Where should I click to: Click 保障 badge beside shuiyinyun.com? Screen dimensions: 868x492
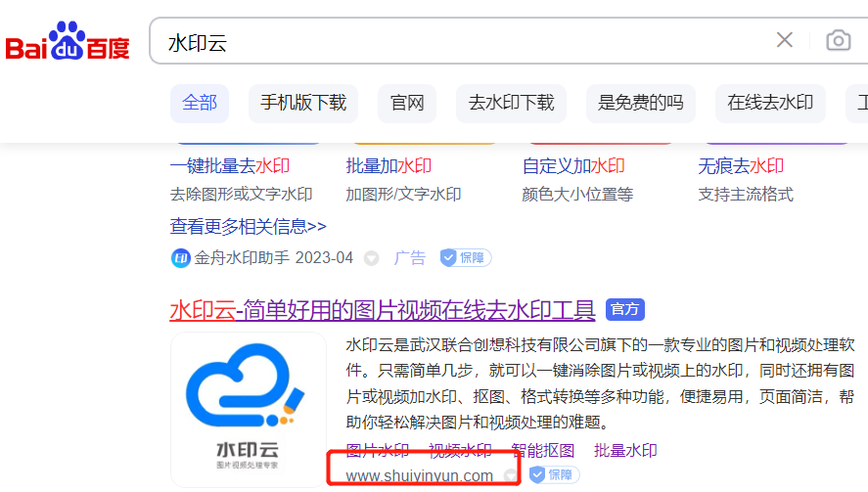tap(554, 475)
